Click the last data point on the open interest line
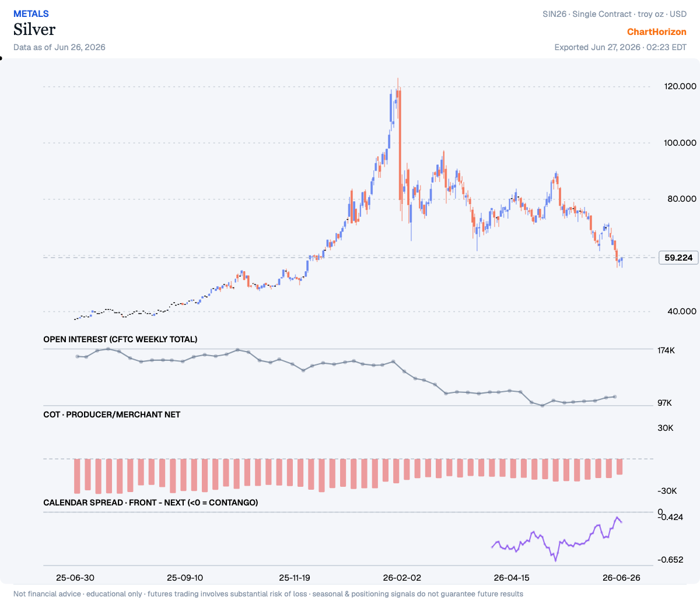Image resolution: width=700 pixels, height=604 pixels. (615, 396)
